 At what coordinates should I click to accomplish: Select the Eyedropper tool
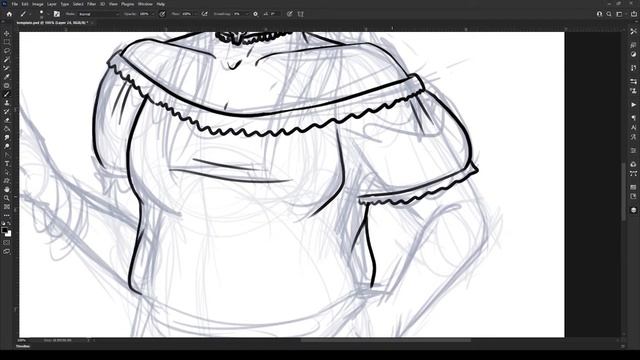7,77
